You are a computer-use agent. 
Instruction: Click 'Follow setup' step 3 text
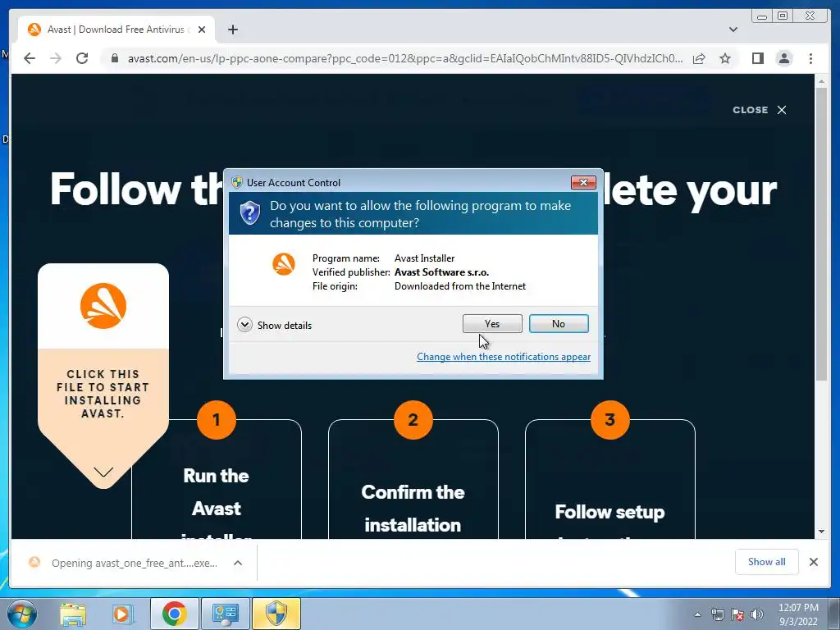pos(609,512)
